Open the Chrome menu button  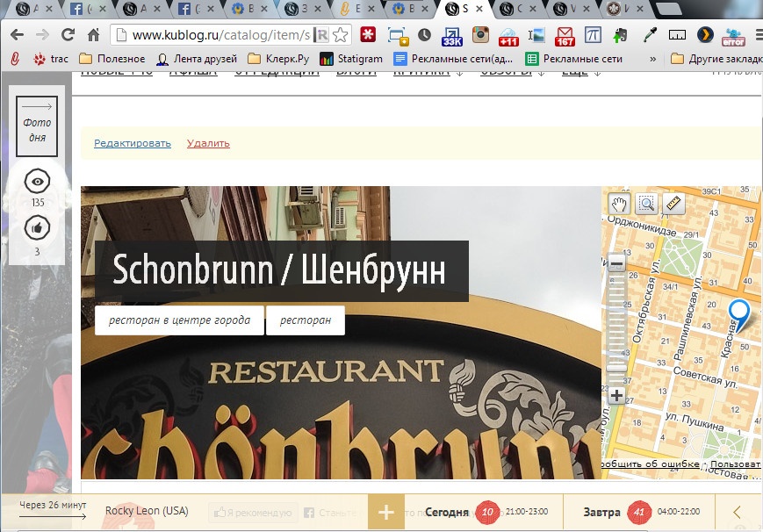pyautogui.click(x=759, y=35)
